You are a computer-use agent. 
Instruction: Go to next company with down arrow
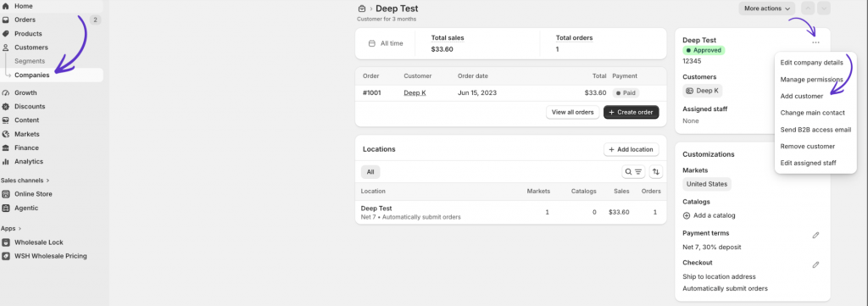point(824,8)
